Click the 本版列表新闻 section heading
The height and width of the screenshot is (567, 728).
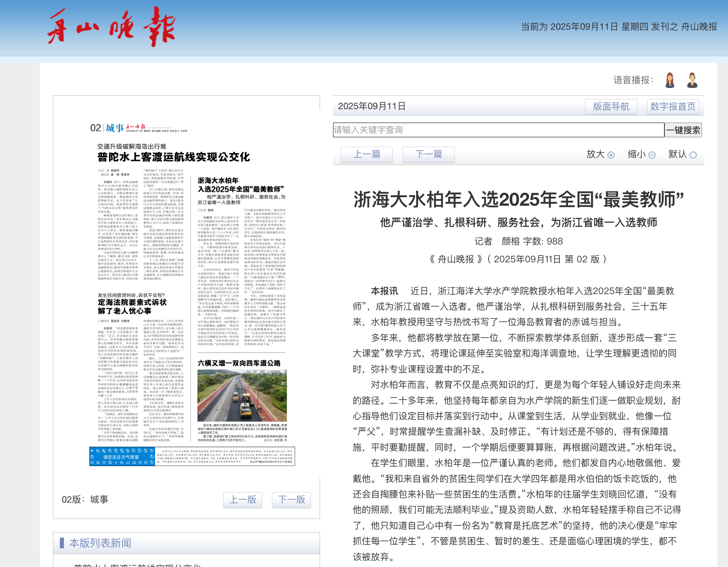point(100,543)
